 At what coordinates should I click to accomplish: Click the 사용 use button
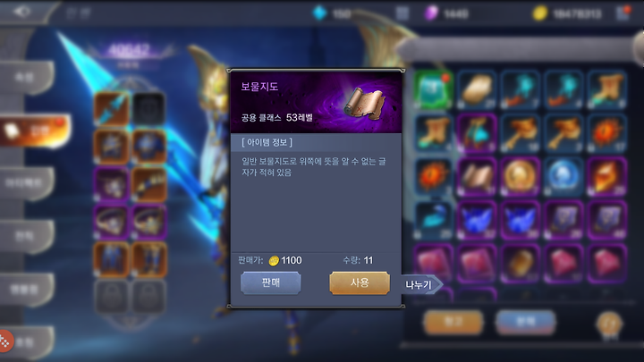(360, 282)
